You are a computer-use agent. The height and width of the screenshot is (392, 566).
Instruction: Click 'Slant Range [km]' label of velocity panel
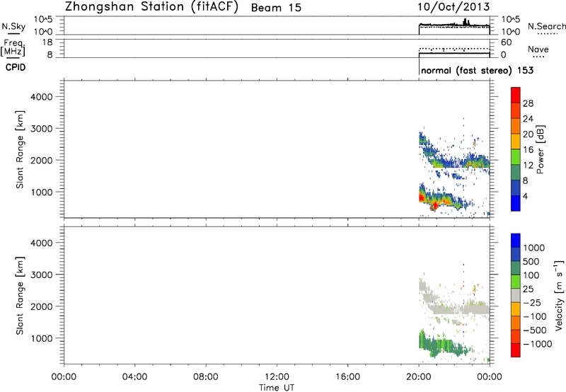[x=20, y=296]
